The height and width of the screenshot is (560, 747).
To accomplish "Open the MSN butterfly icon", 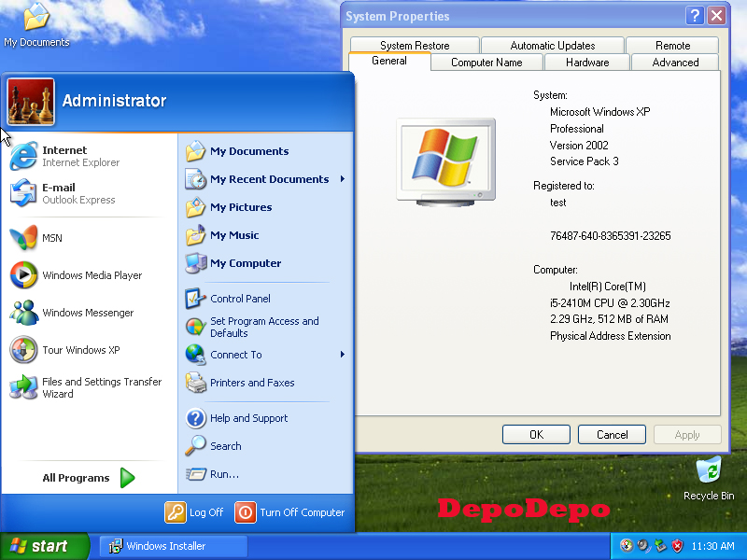I will [23, 238].
